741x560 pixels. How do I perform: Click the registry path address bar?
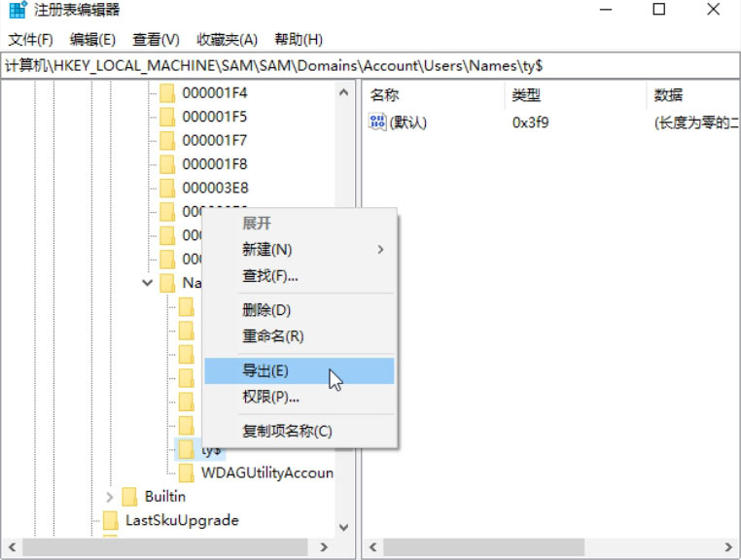(x=370, y=66)
